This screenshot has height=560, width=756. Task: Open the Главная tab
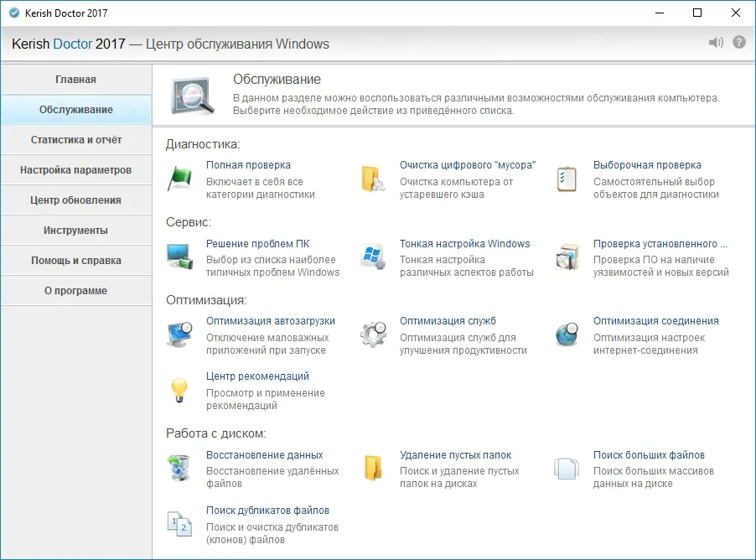click(x=75, y=79)
